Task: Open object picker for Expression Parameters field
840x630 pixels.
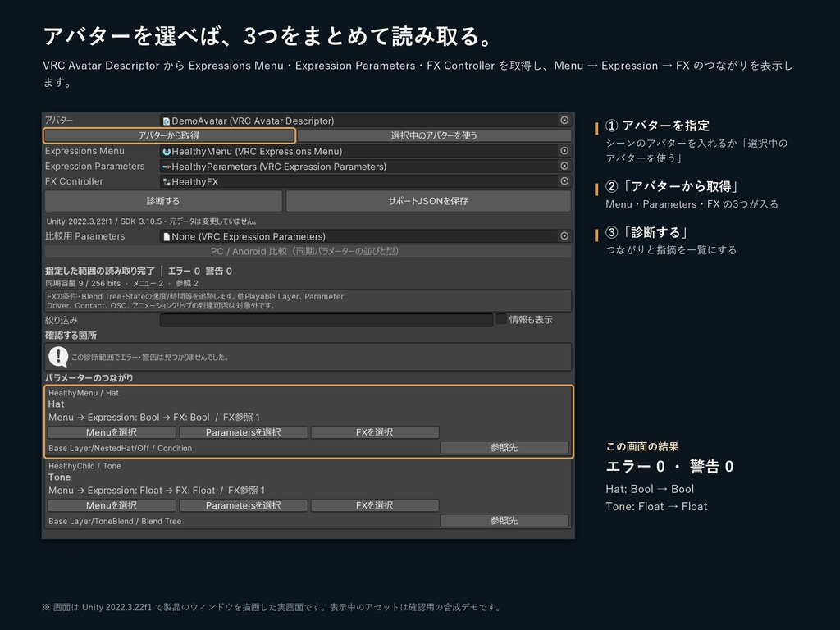Action: 564,166
